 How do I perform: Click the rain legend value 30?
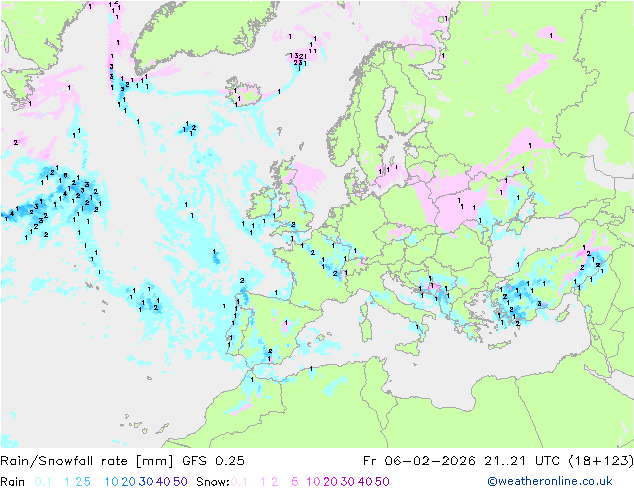(x=146, y=482)
